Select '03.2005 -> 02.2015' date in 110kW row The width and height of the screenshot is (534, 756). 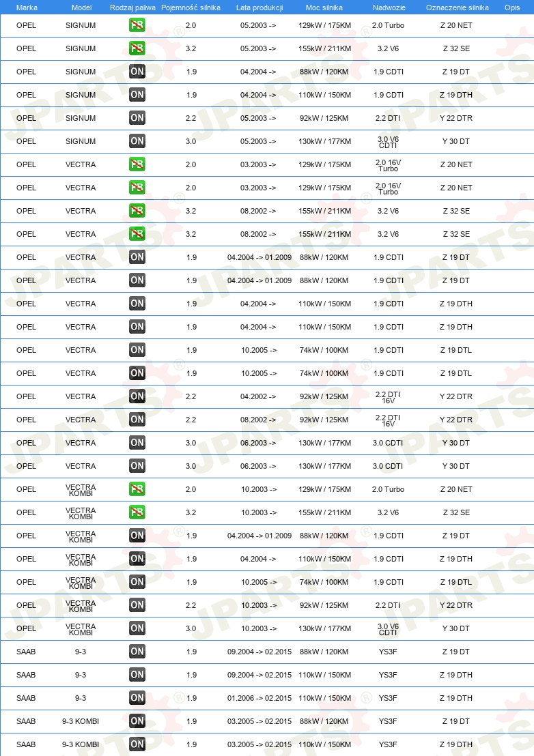(x=259, y=744)
